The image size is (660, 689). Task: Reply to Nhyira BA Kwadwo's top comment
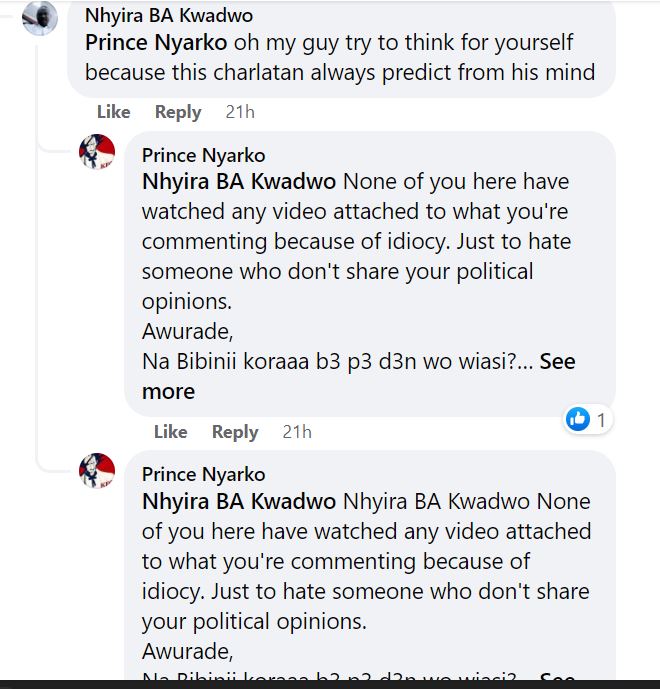click(x=178, y=112)
